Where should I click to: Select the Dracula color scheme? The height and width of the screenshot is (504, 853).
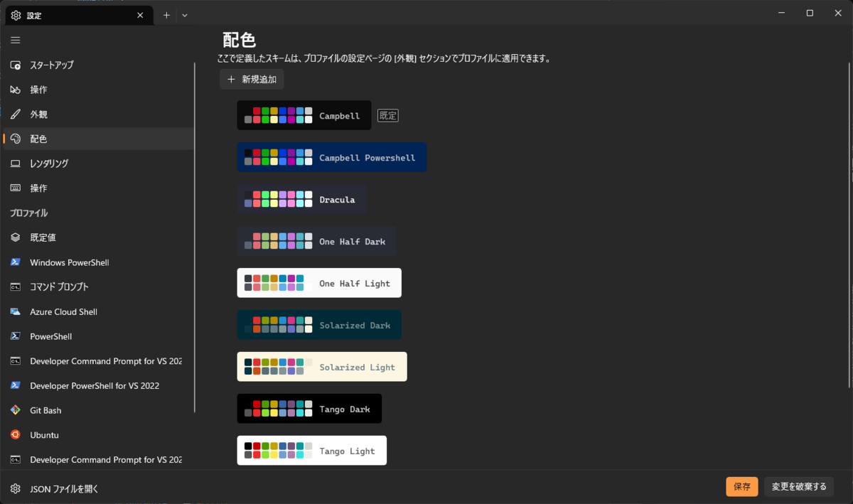(301, 199)
